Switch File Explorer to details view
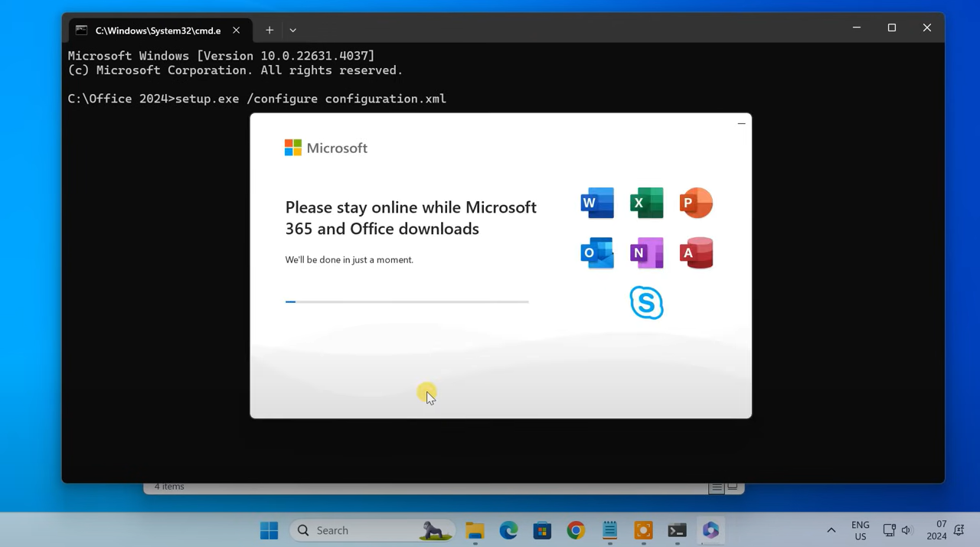980x547 pixels. [717, 487]
